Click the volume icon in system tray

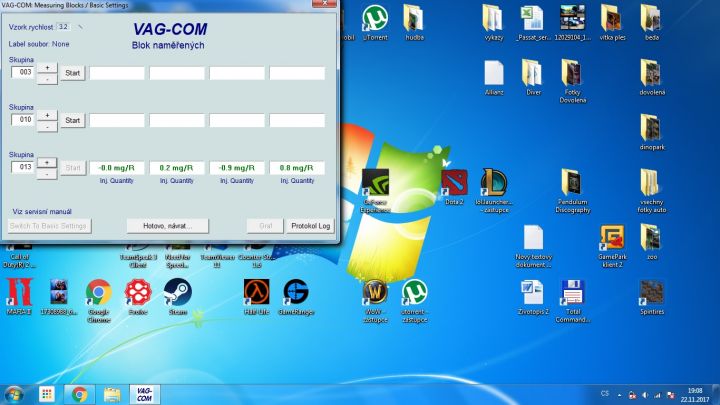[x=645, y=395]
